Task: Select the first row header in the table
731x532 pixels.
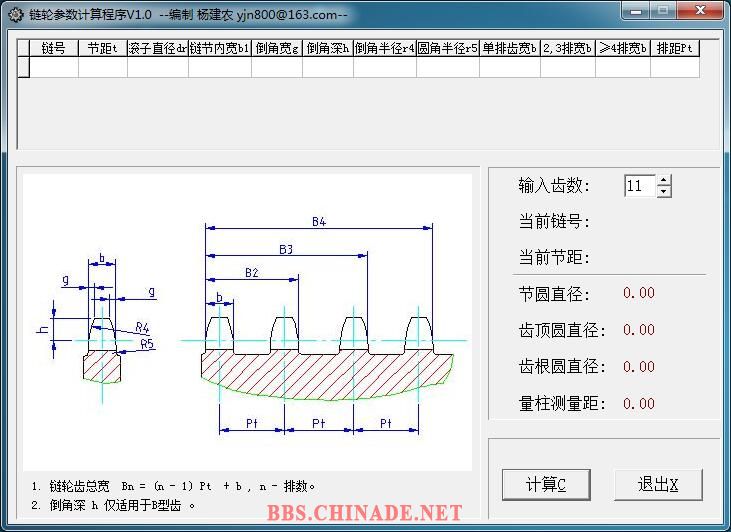Action: tap(23, 67)
